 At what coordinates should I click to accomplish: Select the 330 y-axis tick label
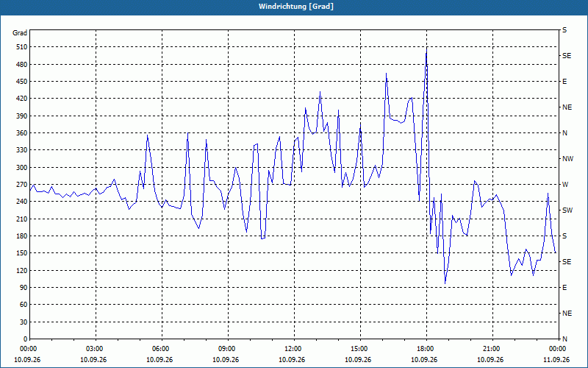coord(22,150)
